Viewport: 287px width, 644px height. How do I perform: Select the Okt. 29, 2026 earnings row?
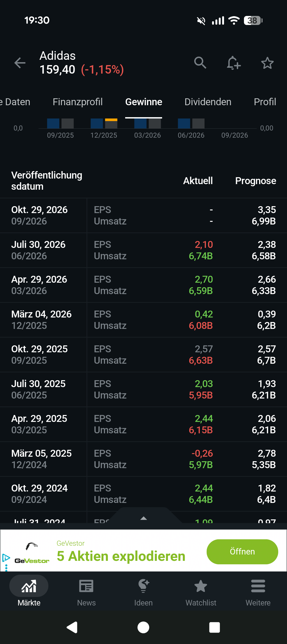click(x=143, y=215)
